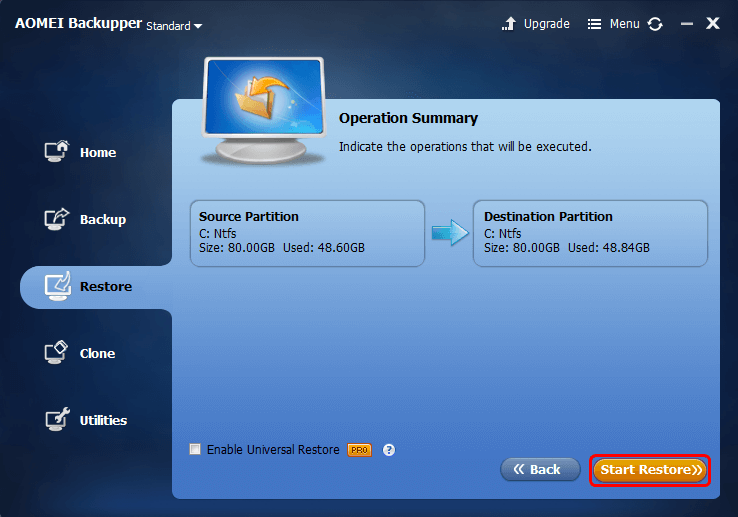The image size is (738, 517).
Task: Minimize the AOMEI Backupper window
Action: point(687,24)
